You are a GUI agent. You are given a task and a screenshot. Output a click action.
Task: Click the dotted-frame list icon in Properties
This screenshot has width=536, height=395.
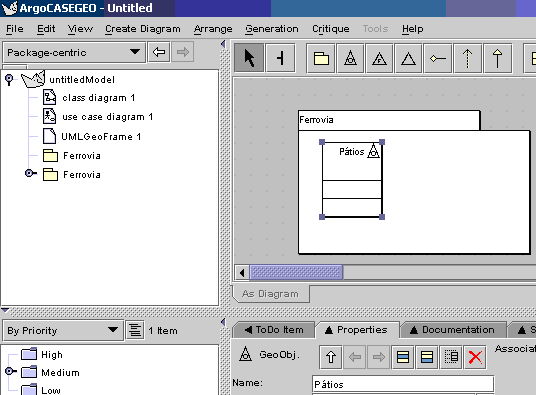click(x=451, y=357)
